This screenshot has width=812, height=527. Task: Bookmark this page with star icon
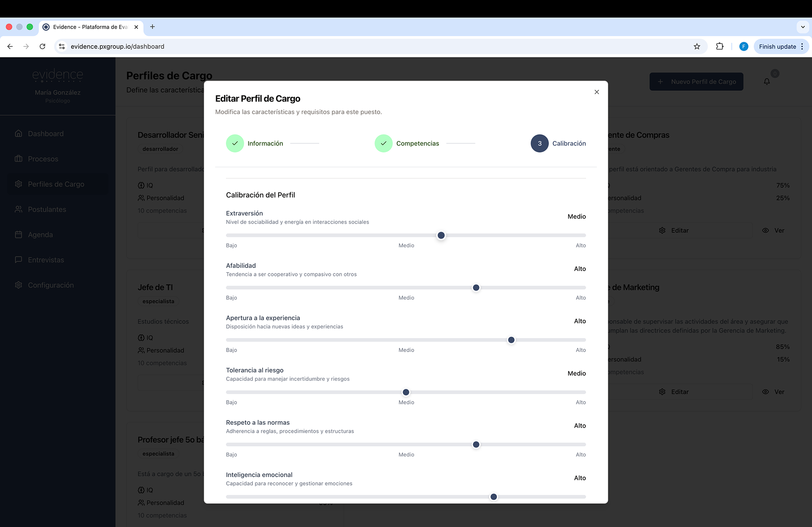click(x=697, y=46)
